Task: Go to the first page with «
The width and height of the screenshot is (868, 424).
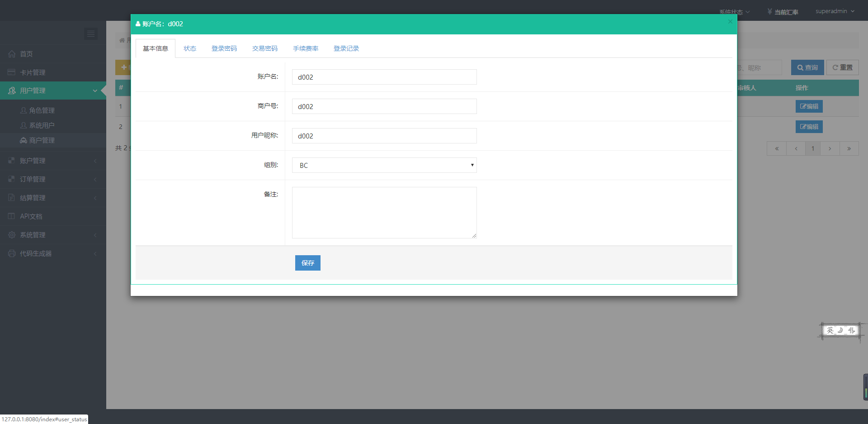Action: pyautogui.click(x=777, y=148)
